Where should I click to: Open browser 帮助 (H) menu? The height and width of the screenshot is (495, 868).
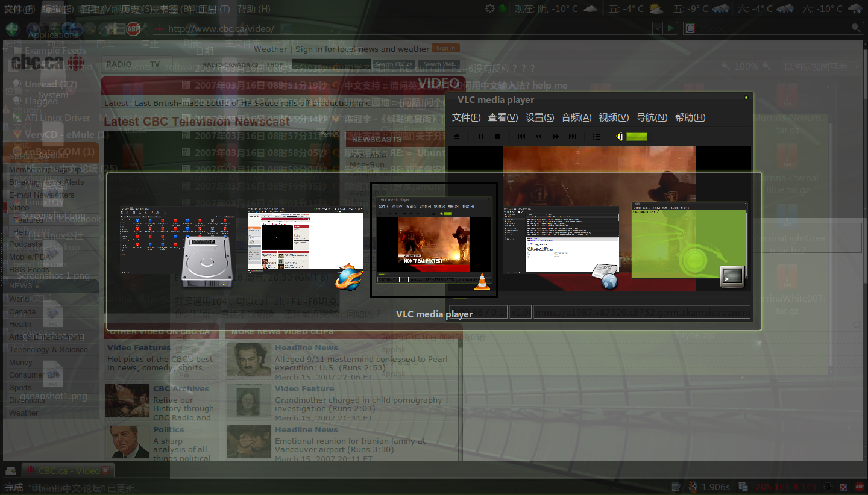(254, 9)
